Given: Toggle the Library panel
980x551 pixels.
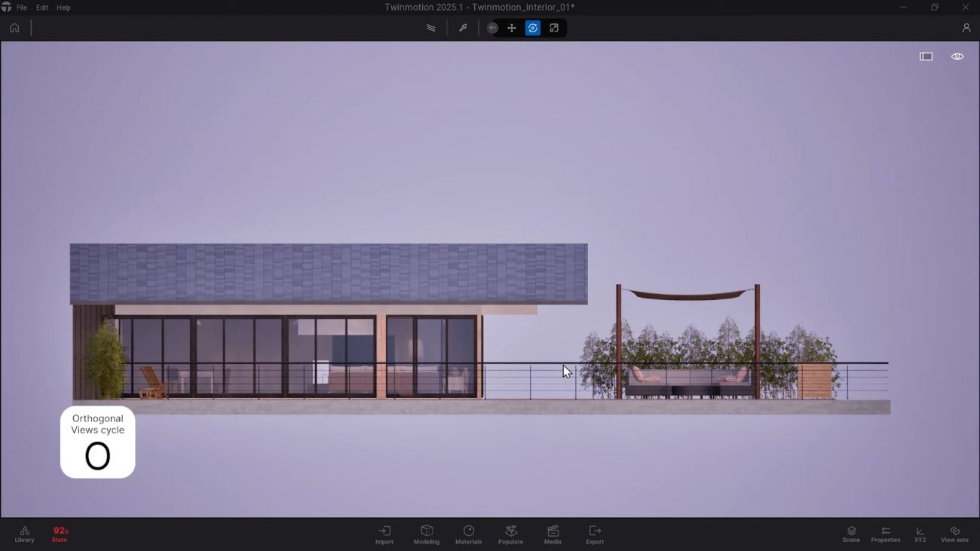Looking at the screenshot, I should point(24,534).
